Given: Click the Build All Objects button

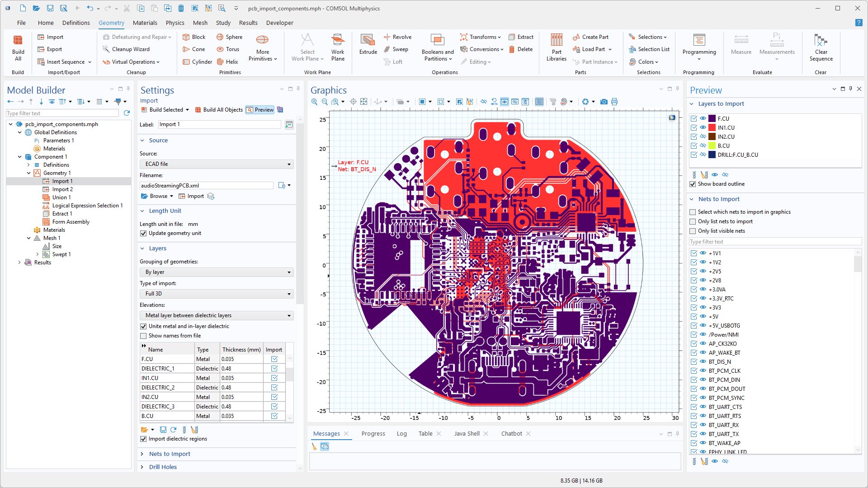Looking at the screenshot, I should pos(219,110).
